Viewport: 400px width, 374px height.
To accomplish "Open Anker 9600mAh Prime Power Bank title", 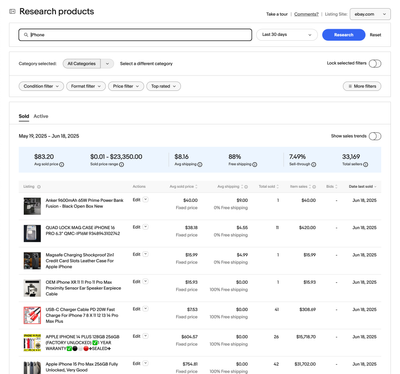I will point(84,203).
